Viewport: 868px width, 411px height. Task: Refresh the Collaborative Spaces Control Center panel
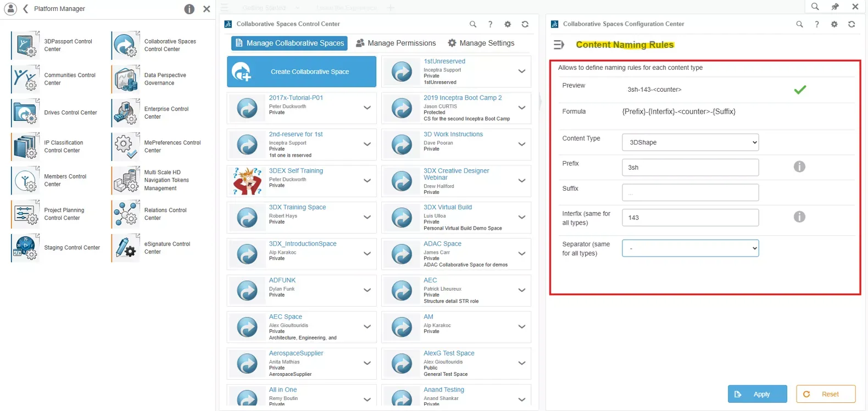coord(525,24)
